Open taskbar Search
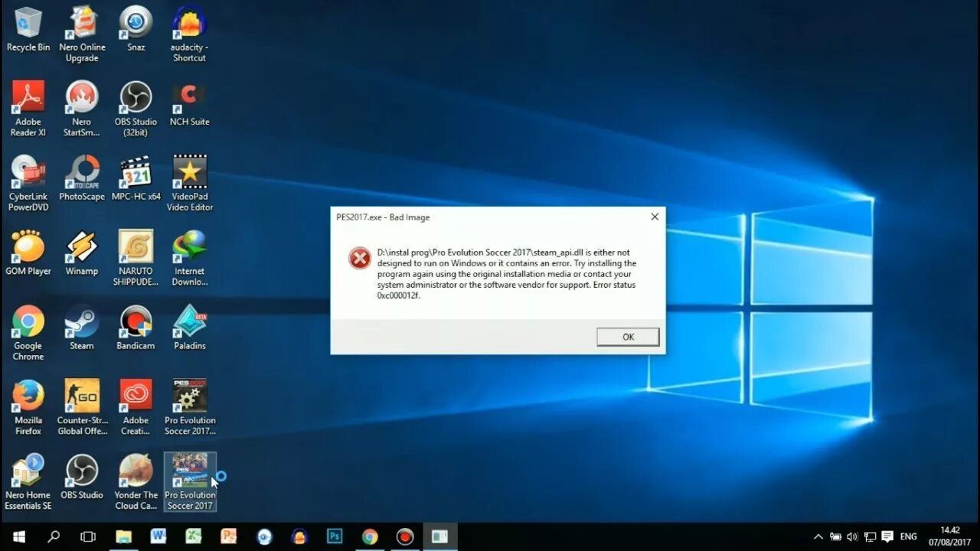The image size is (980, 551). (54, 536)
